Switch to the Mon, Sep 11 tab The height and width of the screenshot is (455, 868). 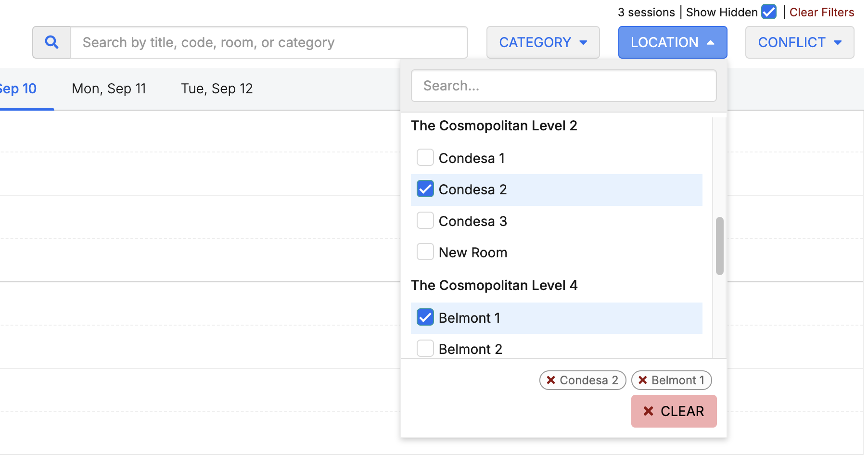tap(109, 88)
